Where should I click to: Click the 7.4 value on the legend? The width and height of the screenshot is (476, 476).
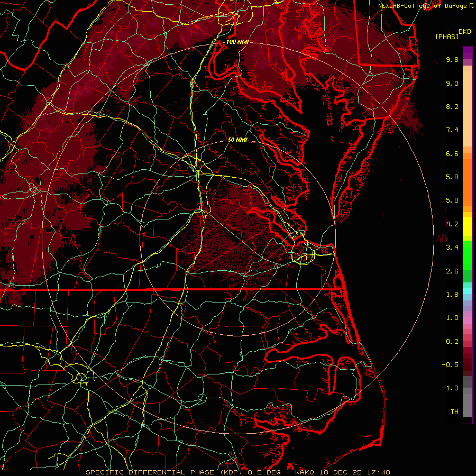(x=452, y=130)
